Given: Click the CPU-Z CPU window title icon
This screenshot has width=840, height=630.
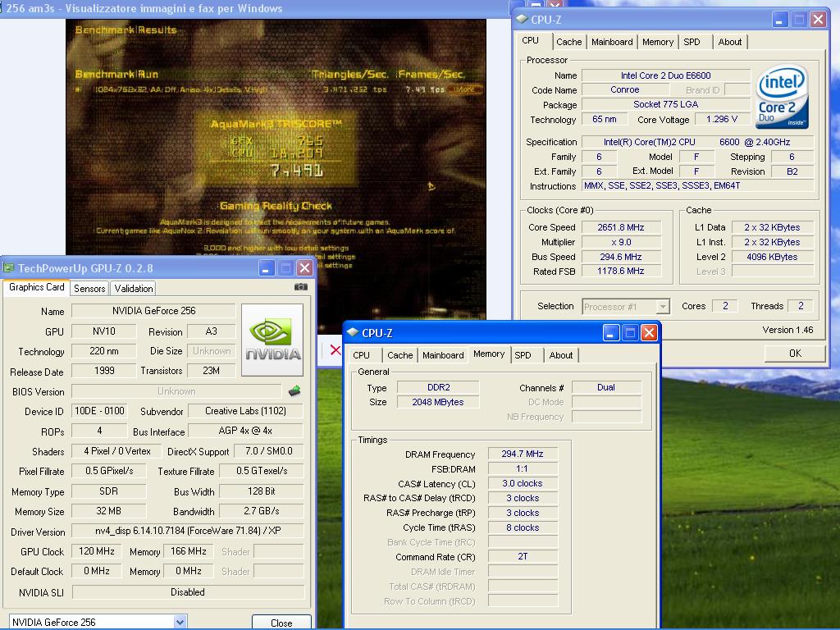Looking at the screenshot, I should (521, 20).
